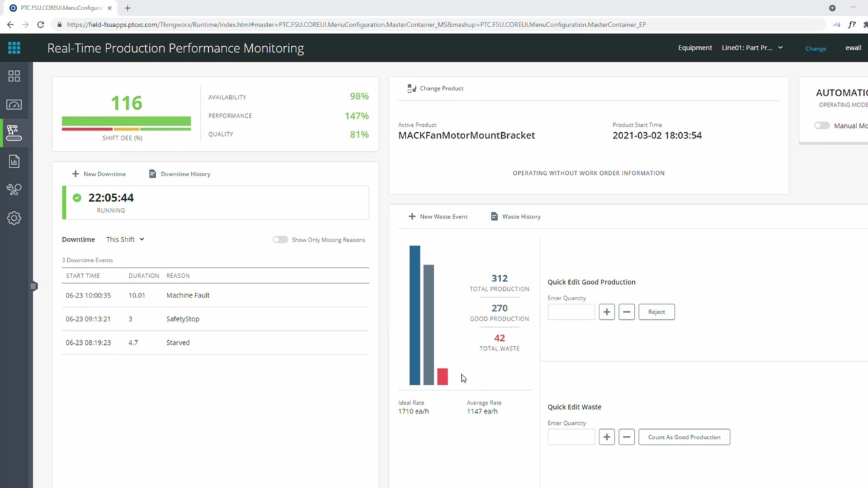Toggle Show Only Missing Reasons

(x=280, y=239)
